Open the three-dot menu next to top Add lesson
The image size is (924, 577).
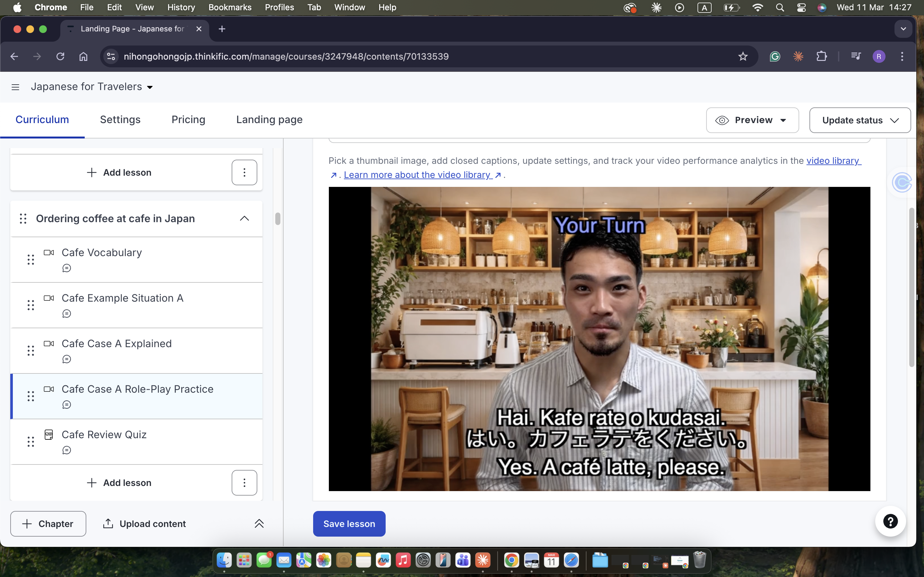coord(244,172)
